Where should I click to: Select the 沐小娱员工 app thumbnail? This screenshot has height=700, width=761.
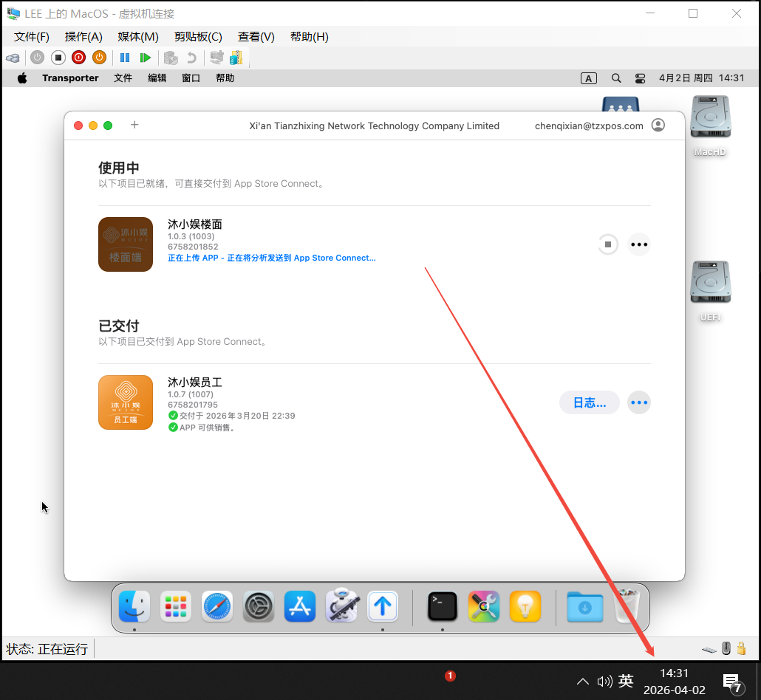(x=126, y=402)
